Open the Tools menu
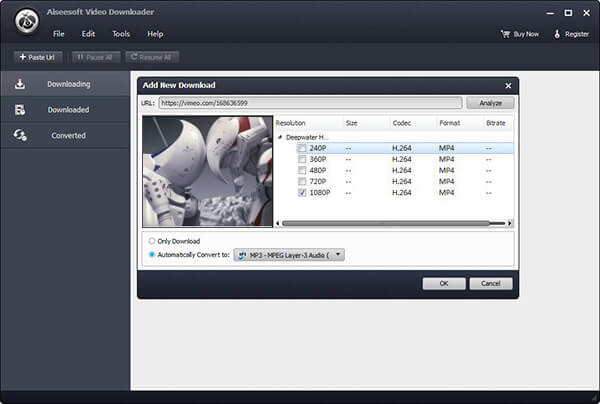Screen dimensions: 600x404 click(121, 34)
